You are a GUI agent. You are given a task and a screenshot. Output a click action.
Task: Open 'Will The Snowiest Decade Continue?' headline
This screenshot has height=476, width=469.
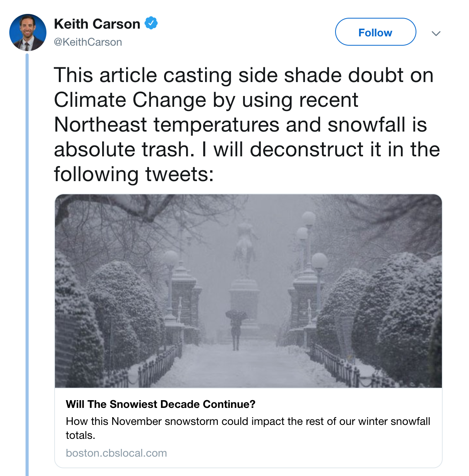(161, 404)
